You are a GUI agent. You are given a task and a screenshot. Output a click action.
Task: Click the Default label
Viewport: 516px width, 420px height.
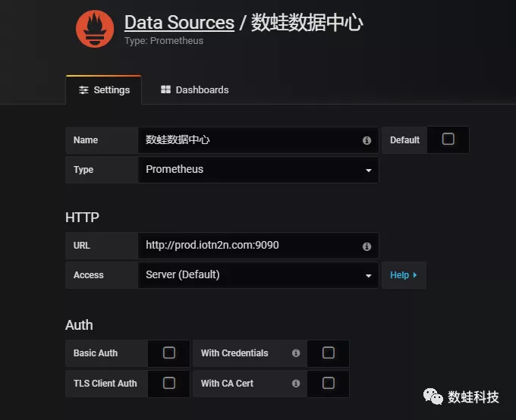(404, 140)
